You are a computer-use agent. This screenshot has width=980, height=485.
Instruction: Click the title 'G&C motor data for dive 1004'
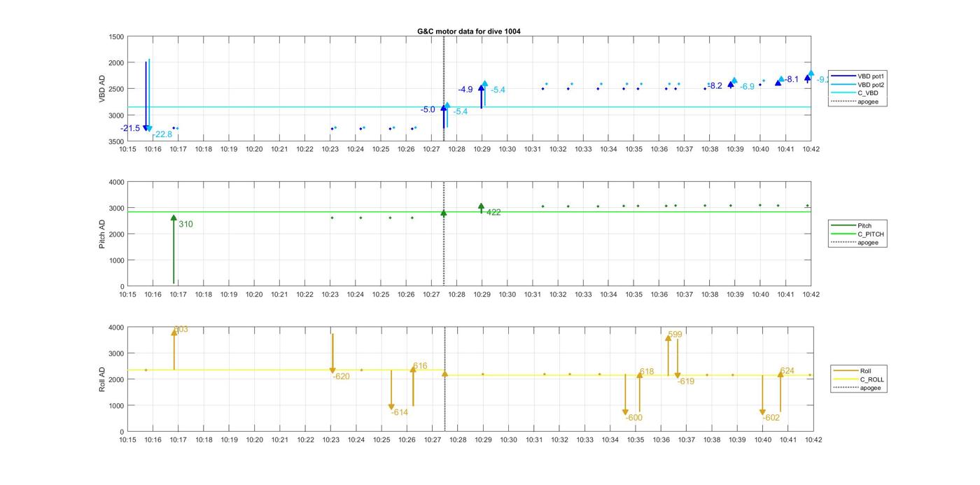[x=468, y=31]
